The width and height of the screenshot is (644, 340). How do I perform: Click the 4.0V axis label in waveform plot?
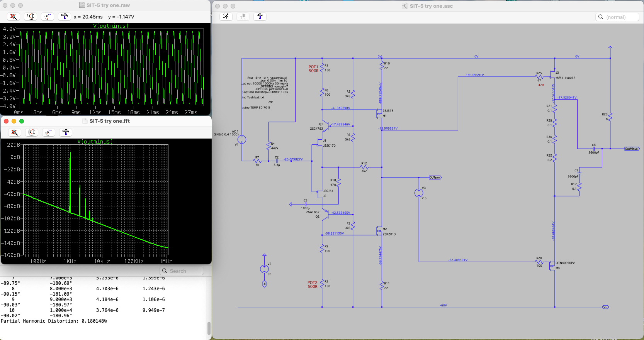[x=9, y=29]
